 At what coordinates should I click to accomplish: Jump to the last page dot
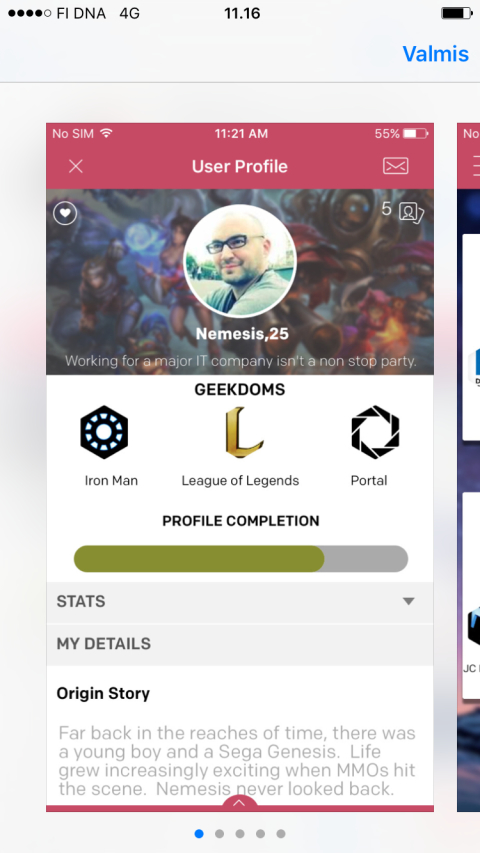click(281, 833)
